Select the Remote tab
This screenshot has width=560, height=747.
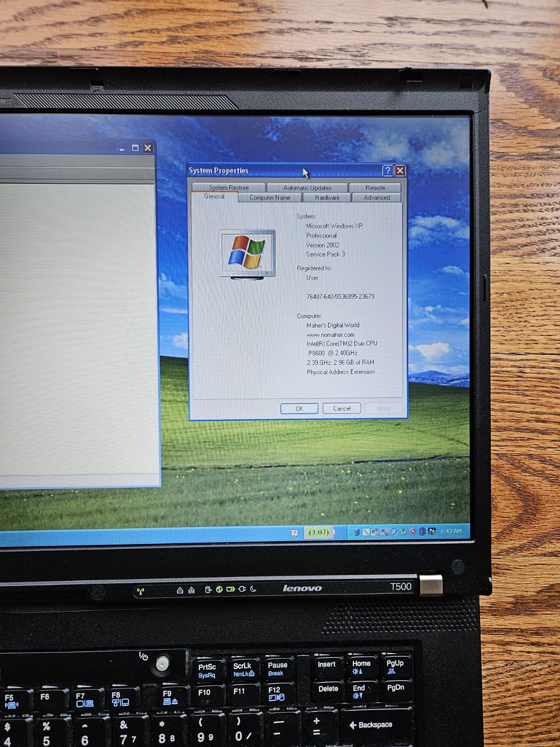tap(375, 188)
